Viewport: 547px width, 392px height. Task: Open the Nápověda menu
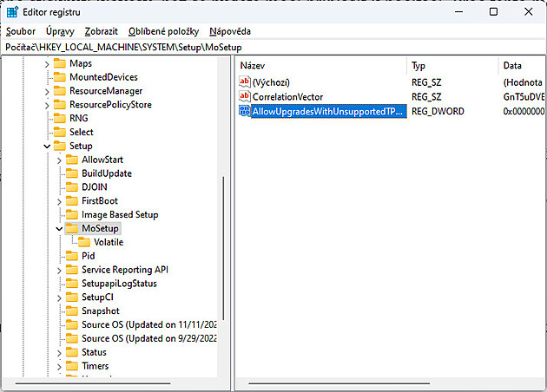click(x=230, y=31)
